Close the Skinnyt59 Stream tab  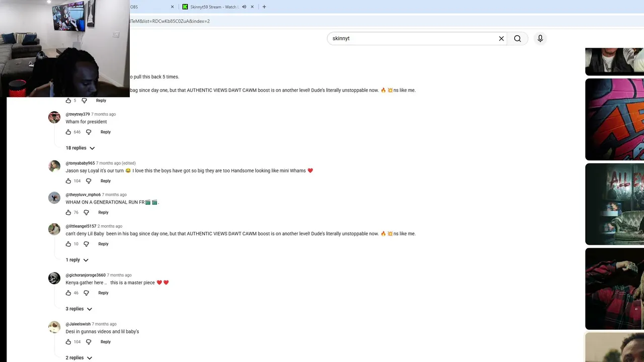click(252, 7)
